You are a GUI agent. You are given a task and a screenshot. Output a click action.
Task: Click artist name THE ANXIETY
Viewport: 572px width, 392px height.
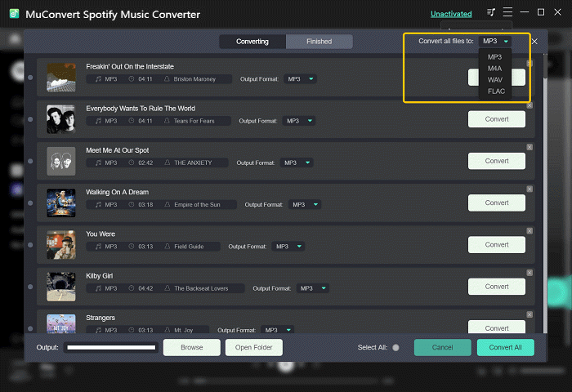tap(193, 163)
